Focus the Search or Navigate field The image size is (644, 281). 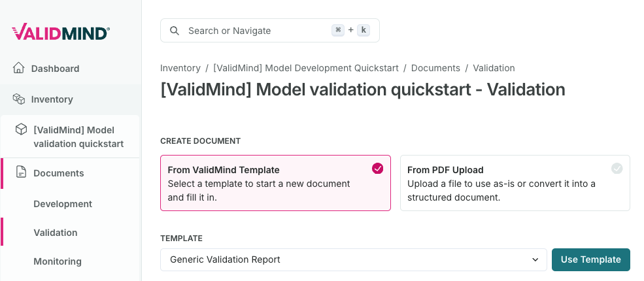270,30
